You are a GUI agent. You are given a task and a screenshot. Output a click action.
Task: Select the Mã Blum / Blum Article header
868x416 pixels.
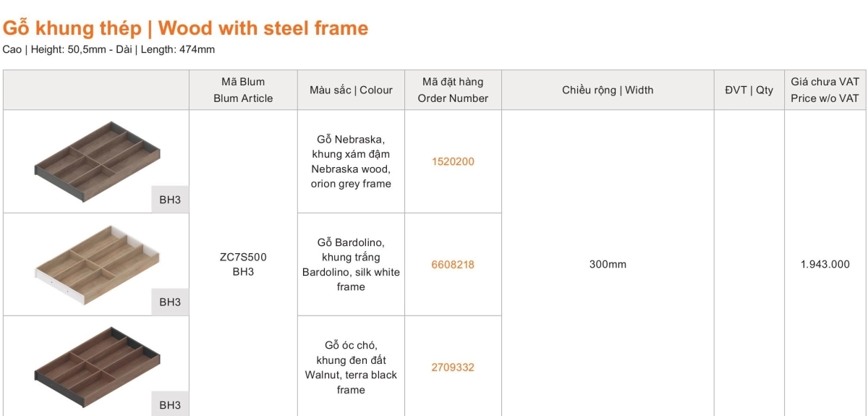coord(243,90)
